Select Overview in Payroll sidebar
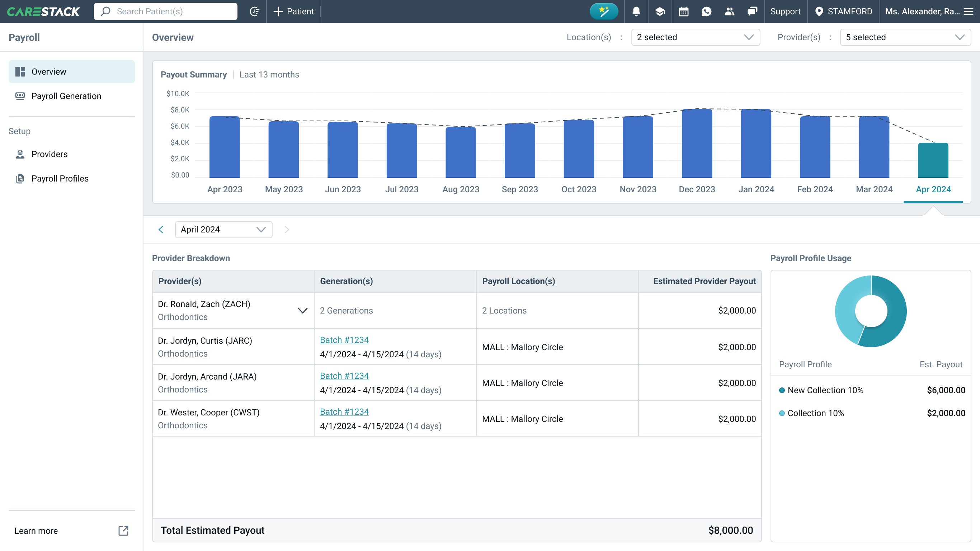Screen dimensions: 980x551 coord(71,71)
